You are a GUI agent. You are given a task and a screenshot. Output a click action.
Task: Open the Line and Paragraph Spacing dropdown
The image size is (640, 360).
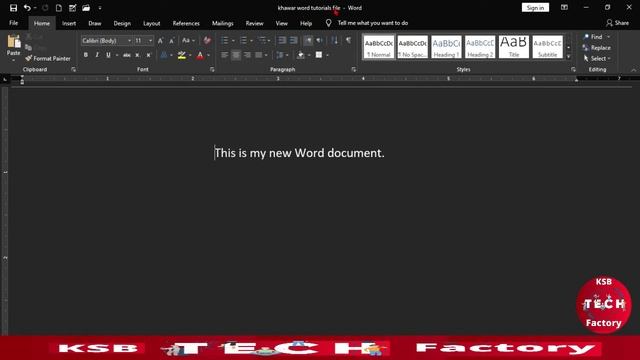(282, 55)
